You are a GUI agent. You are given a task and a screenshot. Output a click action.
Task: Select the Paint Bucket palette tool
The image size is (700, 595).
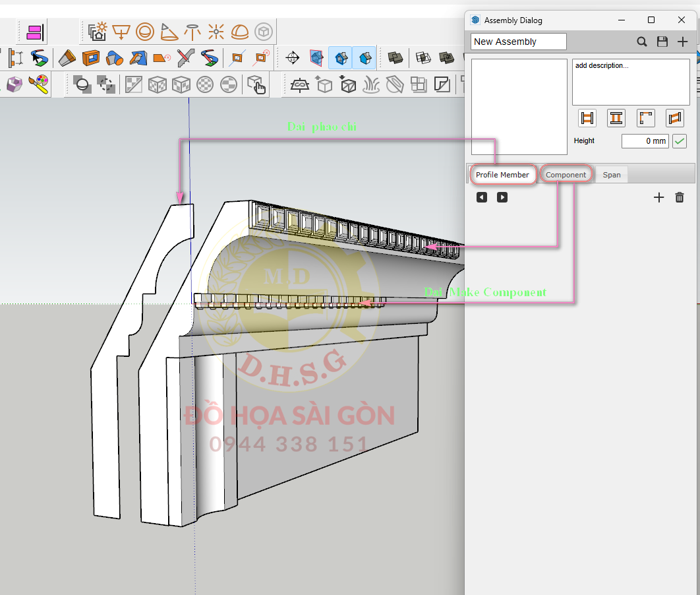point(39,84)
